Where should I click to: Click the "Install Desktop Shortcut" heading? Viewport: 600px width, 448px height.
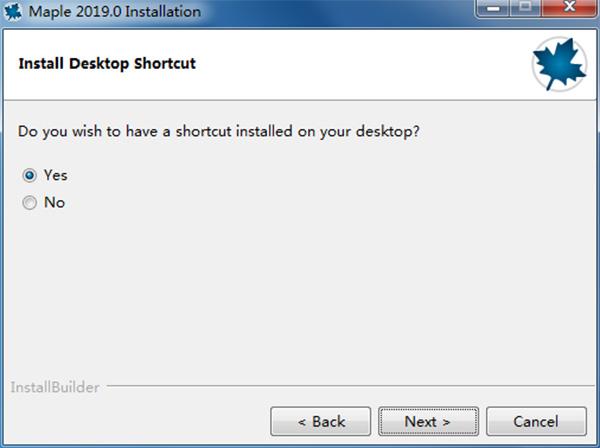(107, 64)
